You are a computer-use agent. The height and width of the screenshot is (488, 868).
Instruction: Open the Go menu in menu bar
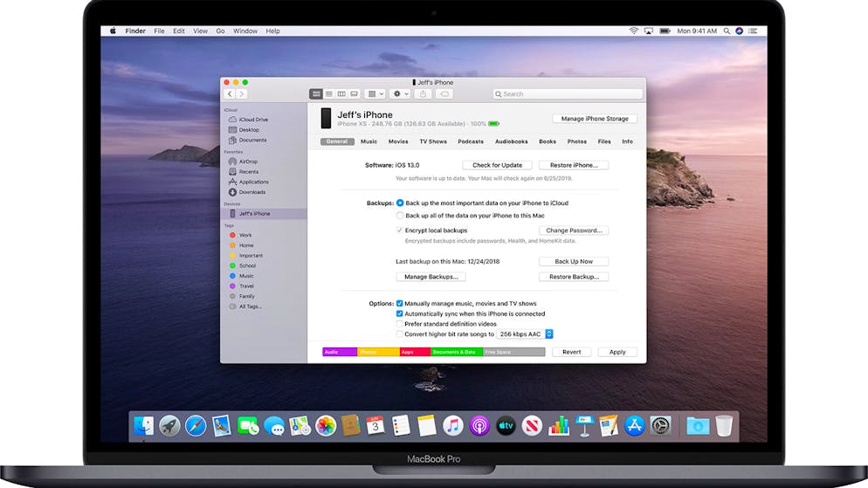pos(220,31)
